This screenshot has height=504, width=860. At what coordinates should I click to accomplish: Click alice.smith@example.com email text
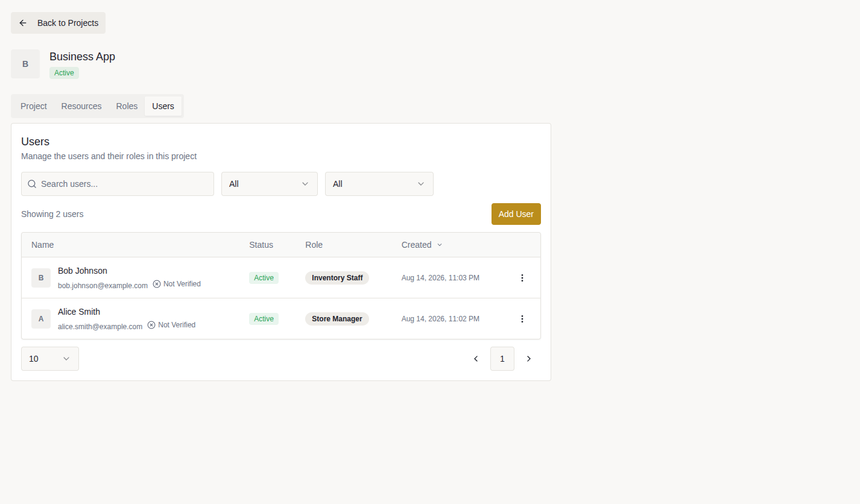(100, 326)
